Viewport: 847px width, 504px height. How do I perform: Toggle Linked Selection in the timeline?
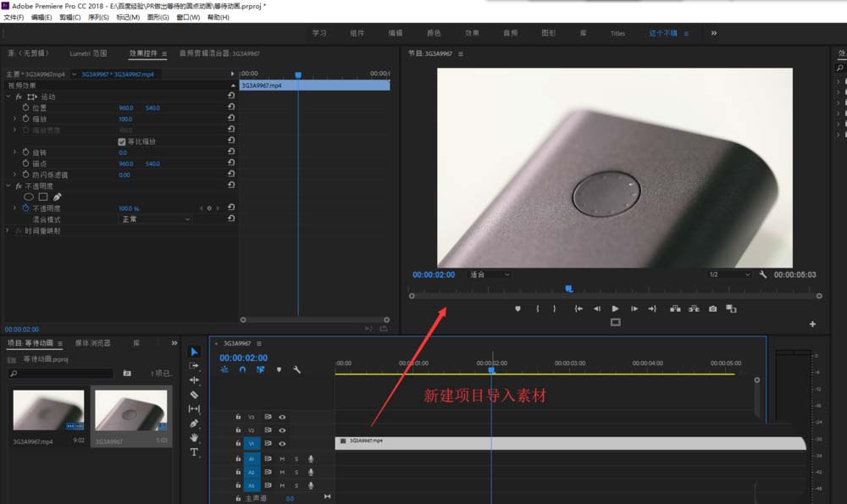[x=260, y=369]
